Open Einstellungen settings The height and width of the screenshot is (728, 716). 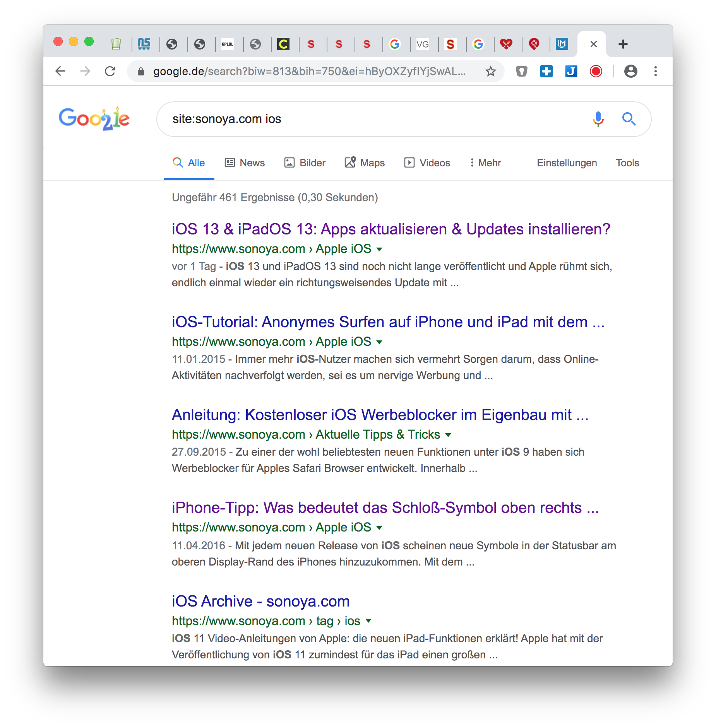[567, 163]
